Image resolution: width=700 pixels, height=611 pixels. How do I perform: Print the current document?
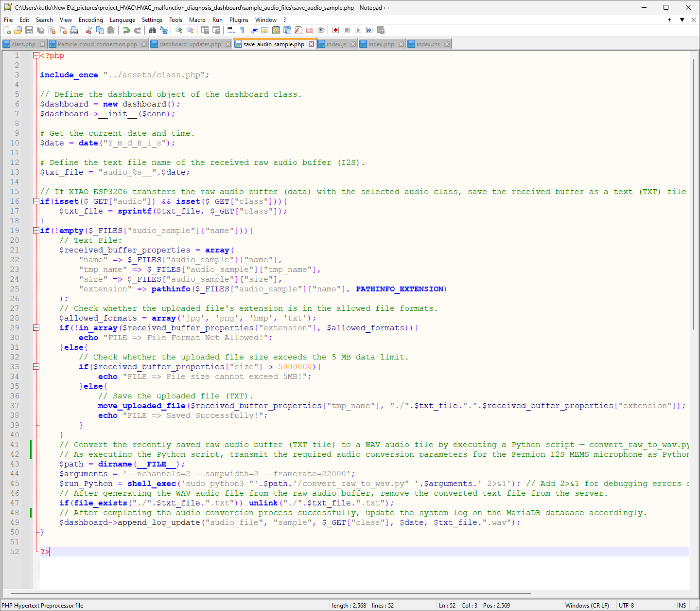tap(73, 30)
